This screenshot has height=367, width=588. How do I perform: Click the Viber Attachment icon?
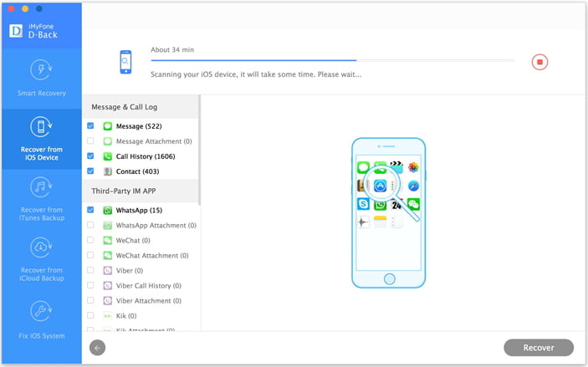pos(108,301)
